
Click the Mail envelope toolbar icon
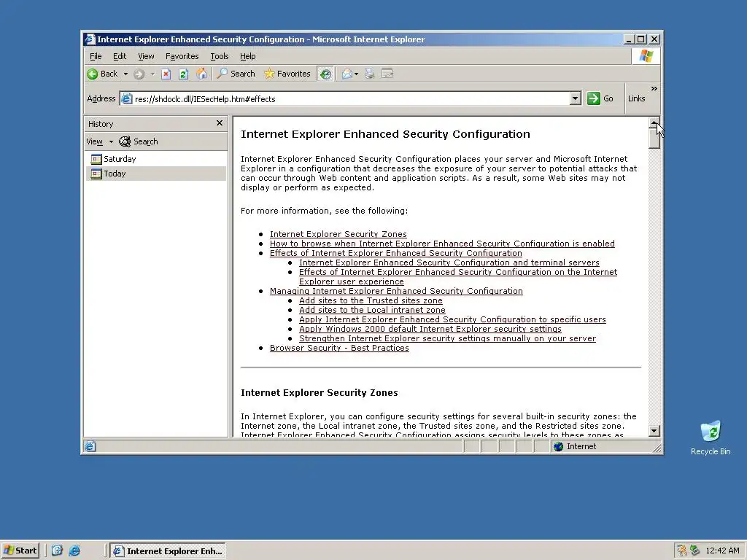click(347, 74)
